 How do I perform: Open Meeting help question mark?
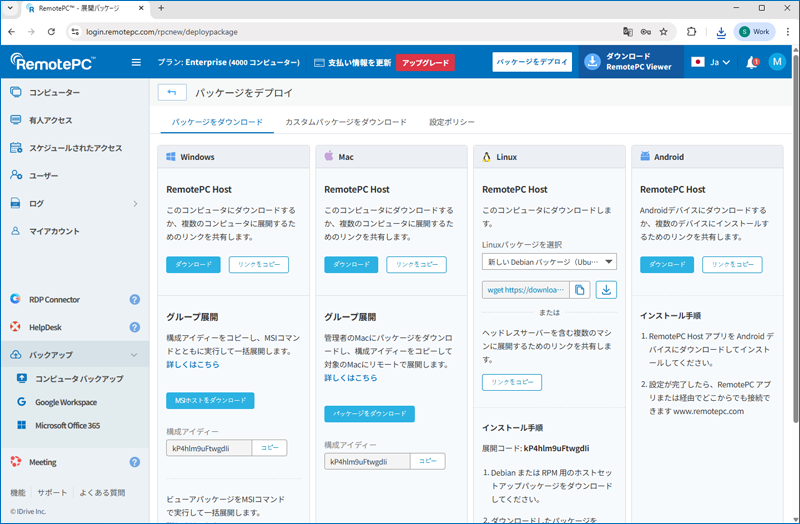point(135,462)
